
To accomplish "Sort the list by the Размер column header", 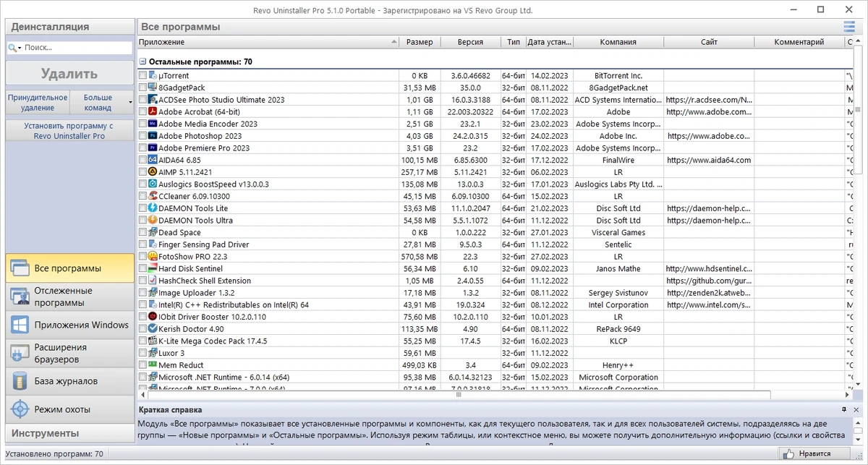I will (x=420, y=42).
